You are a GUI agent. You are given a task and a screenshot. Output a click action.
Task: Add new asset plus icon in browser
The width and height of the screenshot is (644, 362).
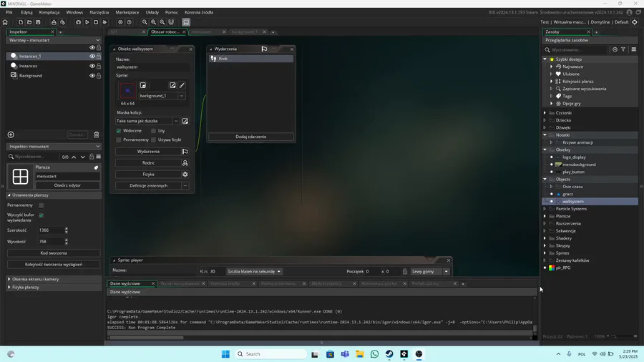(615, 49)
